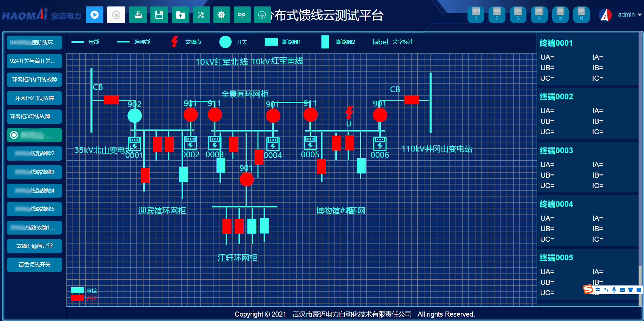Switch to terminal screen 6

581,15
